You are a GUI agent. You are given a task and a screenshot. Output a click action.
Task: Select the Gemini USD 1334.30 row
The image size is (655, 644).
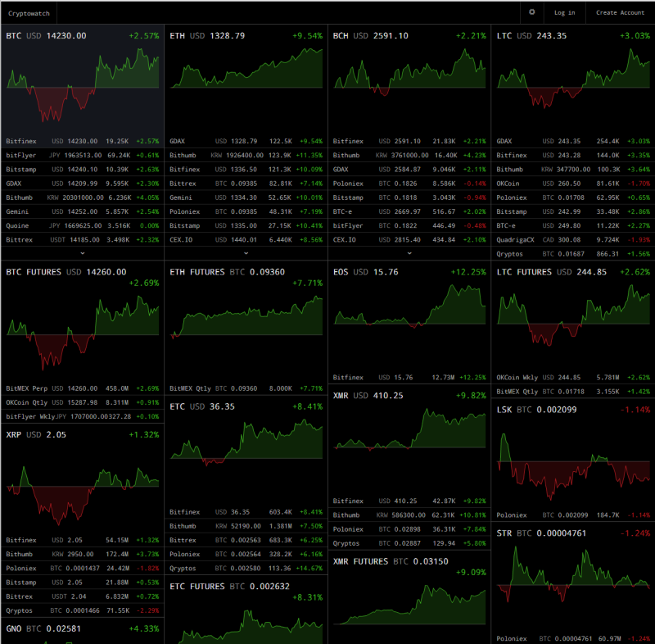246,197
